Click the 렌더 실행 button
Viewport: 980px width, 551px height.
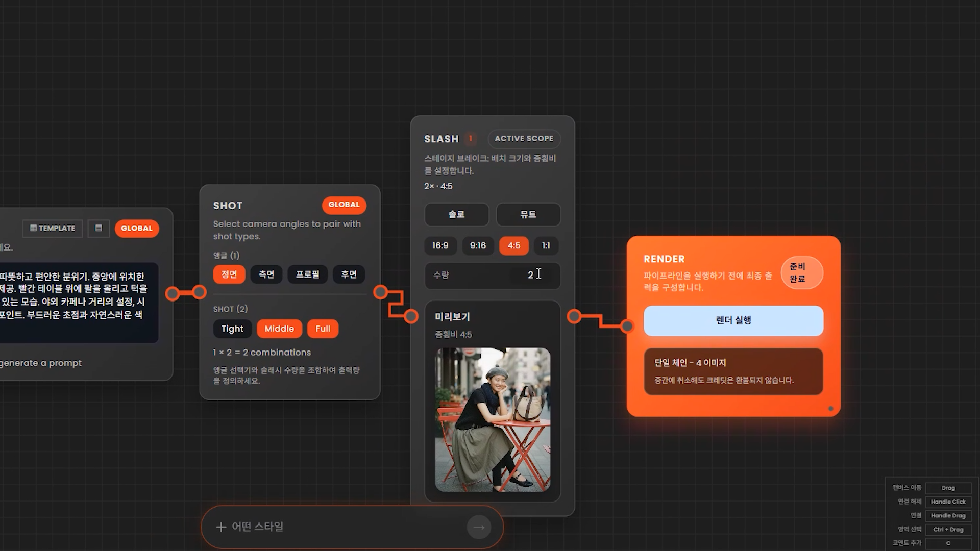point(733,320)
